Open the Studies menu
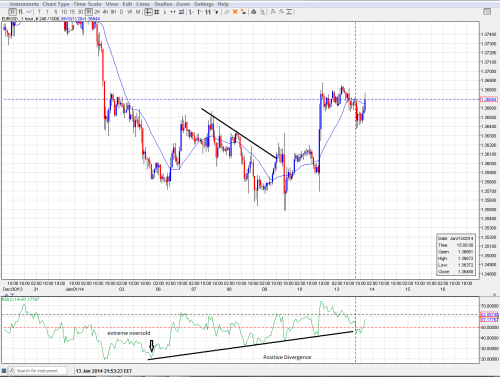Image resolution: width=500 pixels, height=377 pixels. [163, 4]
